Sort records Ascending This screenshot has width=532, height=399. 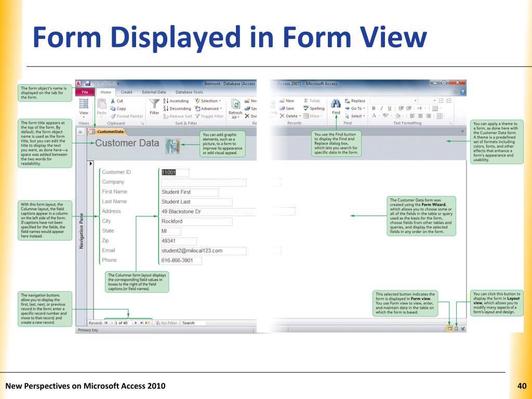pos(176,101)
